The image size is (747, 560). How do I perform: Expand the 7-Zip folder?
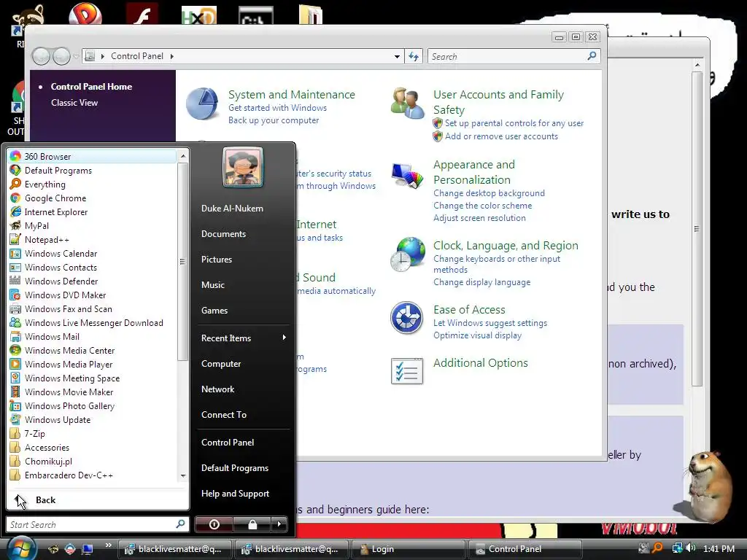click(91, 433)
